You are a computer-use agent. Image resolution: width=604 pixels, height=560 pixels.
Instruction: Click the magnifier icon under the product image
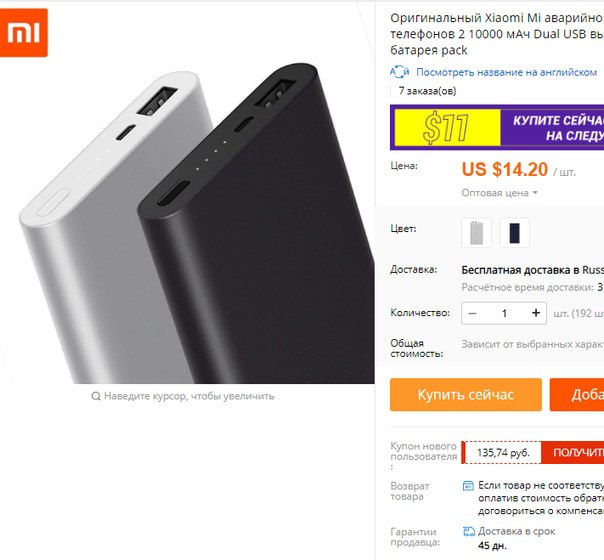96,396
